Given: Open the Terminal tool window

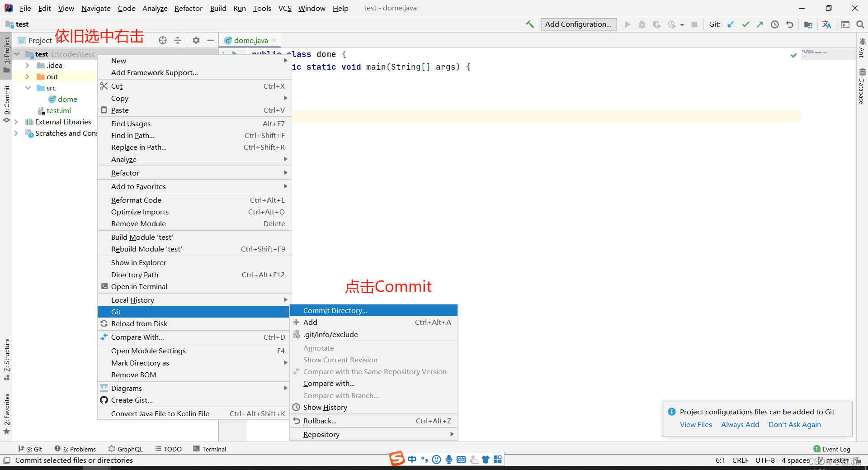Looking at the screenshot, I should click(x=209, y=449).
